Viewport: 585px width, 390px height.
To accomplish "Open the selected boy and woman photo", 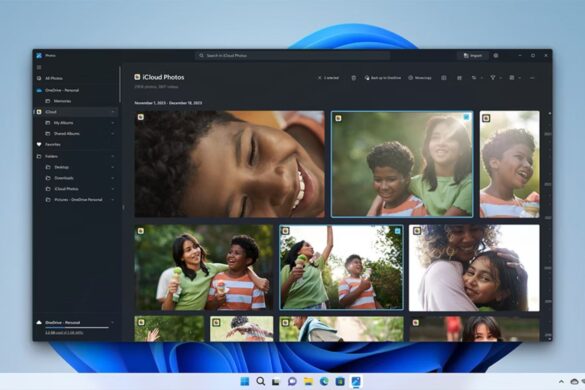I will 402,164.
